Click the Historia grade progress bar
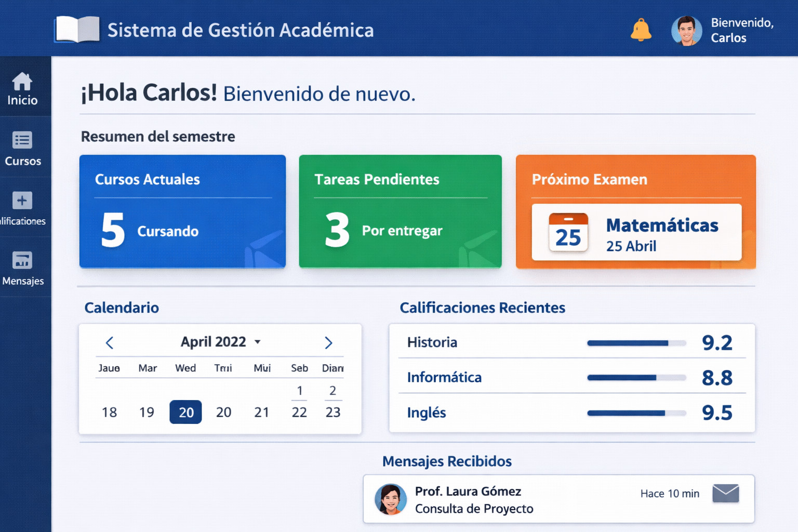The height and width of the screenshot is (532, 798). (636, 343)
